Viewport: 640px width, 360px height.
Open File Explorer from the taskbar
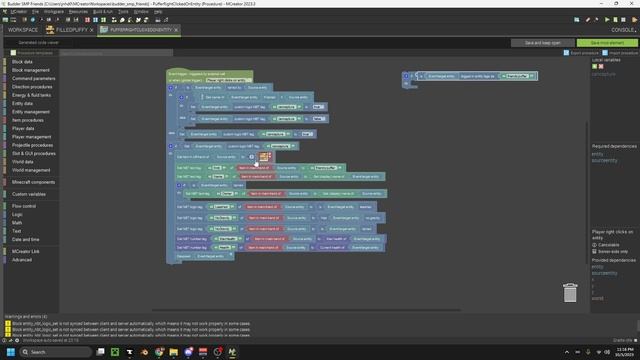(173, 352)
